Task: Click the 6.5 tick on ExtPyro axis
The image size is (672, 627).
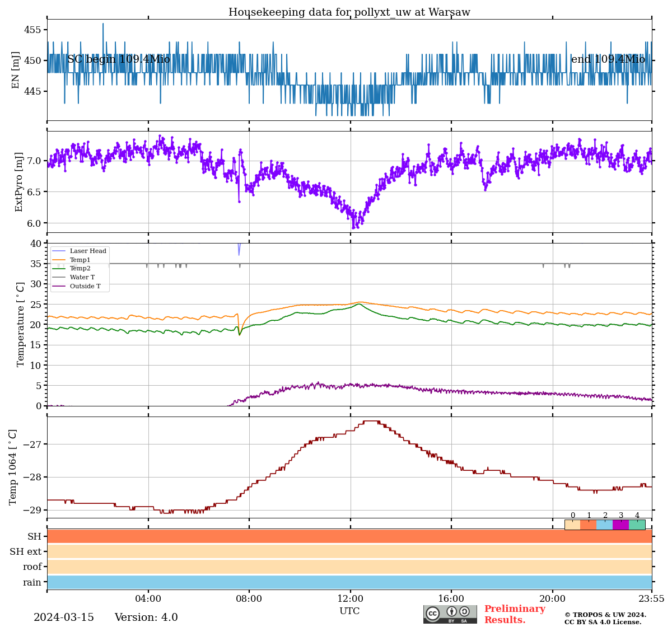Action: tap(35, 192)
